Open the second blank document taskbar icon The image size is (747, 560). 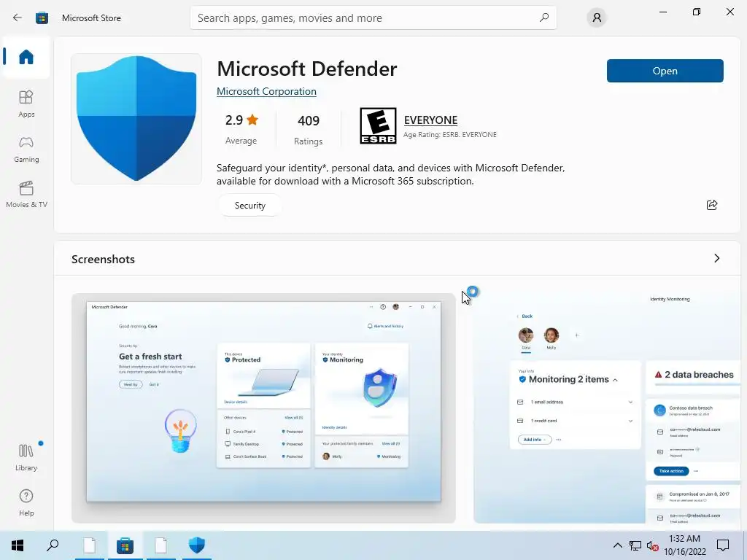tap(160, 545)
